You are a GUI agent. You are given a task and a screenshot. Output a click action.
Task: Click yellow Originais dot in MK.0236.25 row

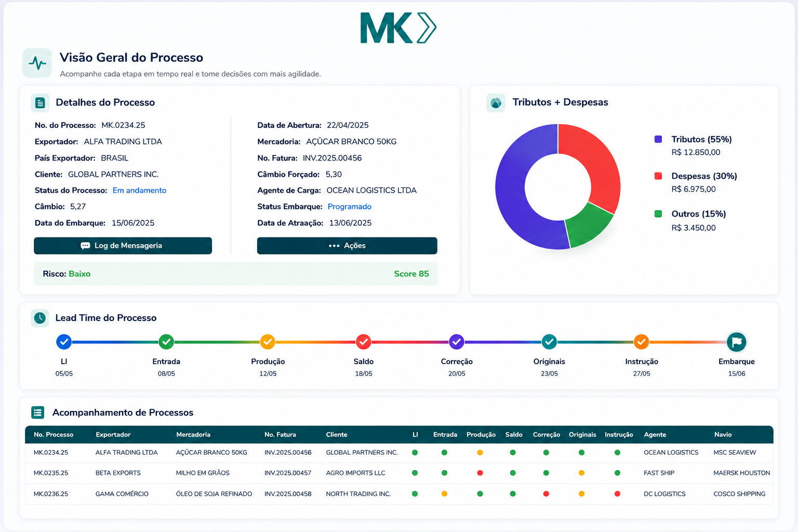tap(581, 494)
